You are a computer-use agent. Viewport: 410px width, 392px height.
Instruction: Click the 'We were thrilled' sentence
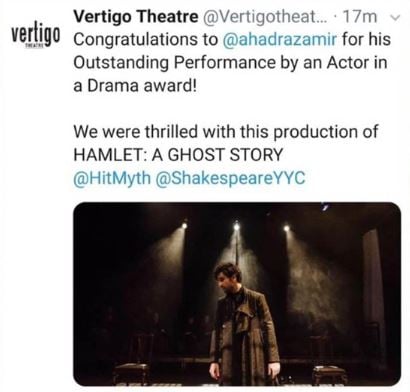pos(225,132)
